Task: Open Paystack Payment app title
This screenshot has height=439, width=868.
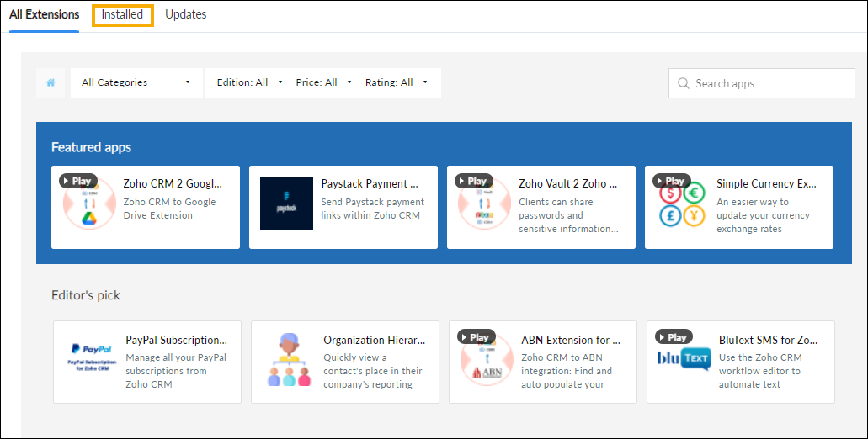Action: 370,183
